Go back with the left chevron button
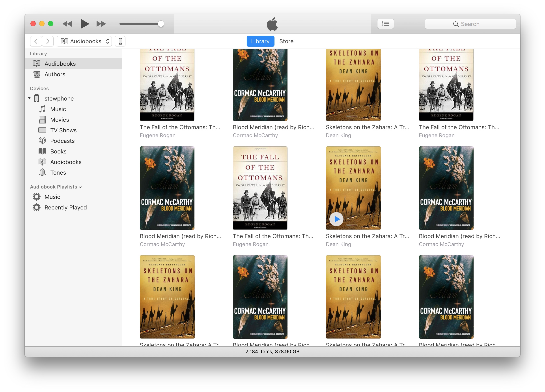This screenshot has width=545, height=392. 36,41
